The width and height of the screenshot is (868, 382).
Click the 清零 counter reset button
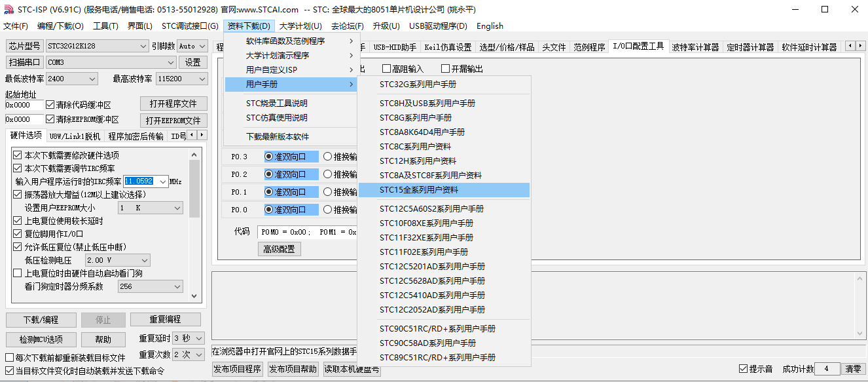tap(852, 369)
